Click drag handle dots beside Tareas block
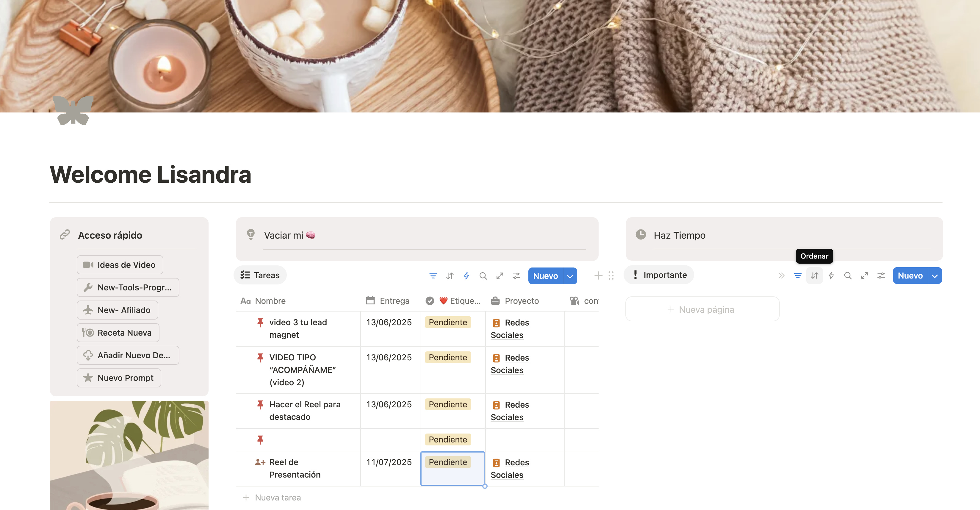 [611, 276]
